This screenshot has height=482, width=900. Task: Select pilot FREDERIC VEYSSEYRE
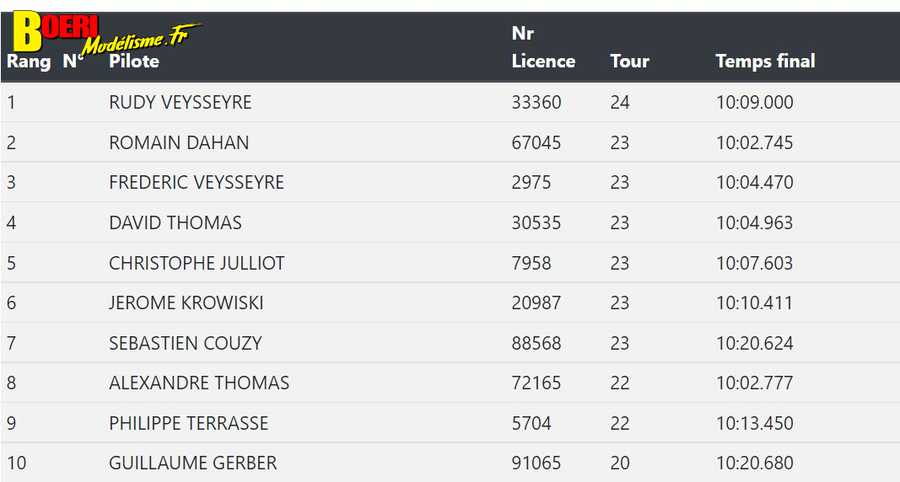point(196,182)
